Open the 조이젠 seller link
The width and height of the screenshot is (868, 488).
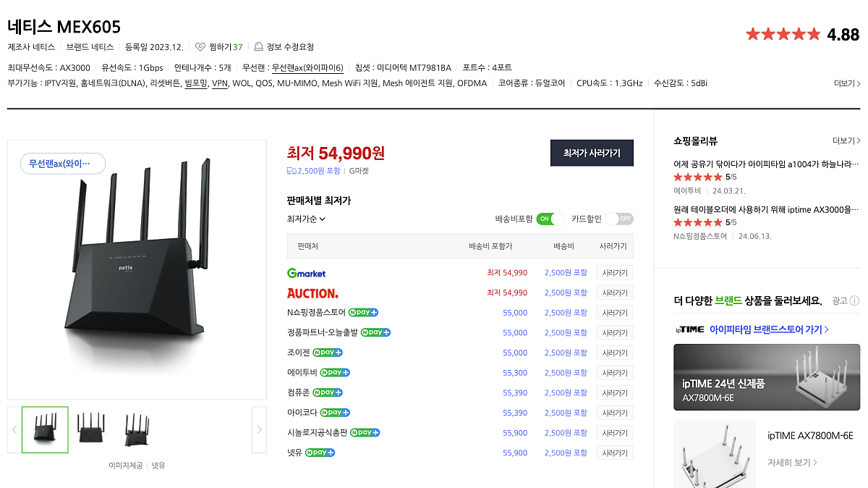point(299,353)
